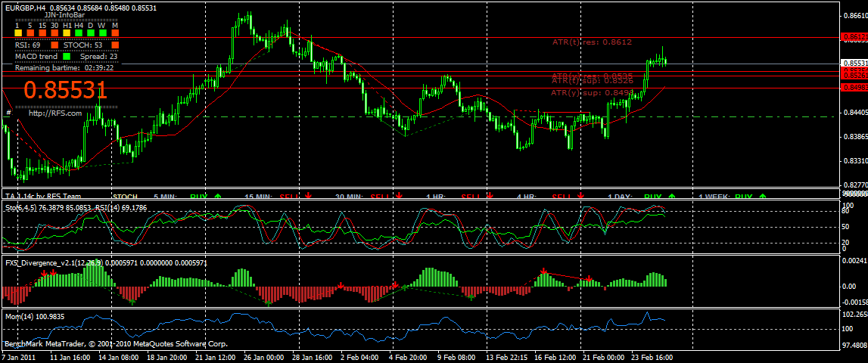Click divergence red down arrow near 2 Feb 04:00
Viewport: 868px width, 363px height.
click(341, 286)
